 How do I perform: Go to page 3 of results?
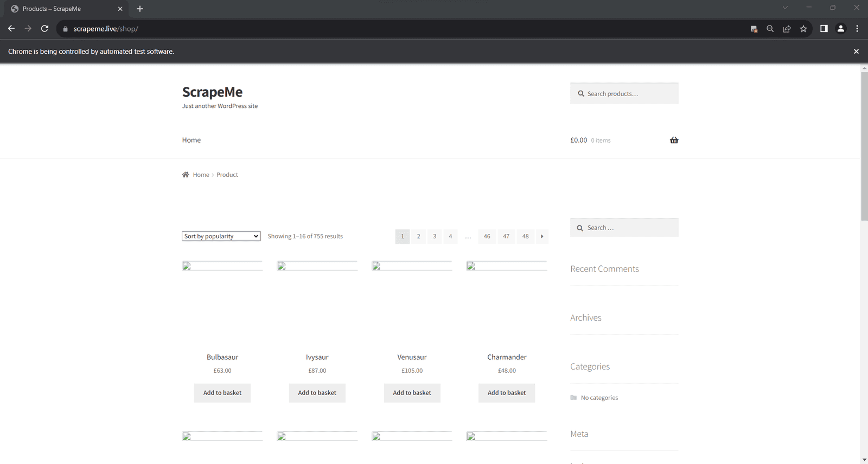pos(435,237)
